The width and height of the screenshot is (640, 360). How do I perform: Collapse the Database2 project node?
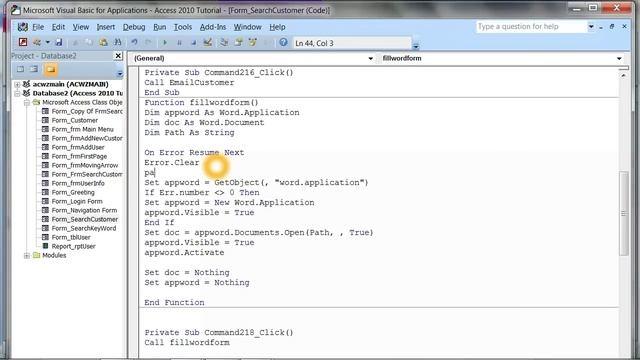[17, 93]
